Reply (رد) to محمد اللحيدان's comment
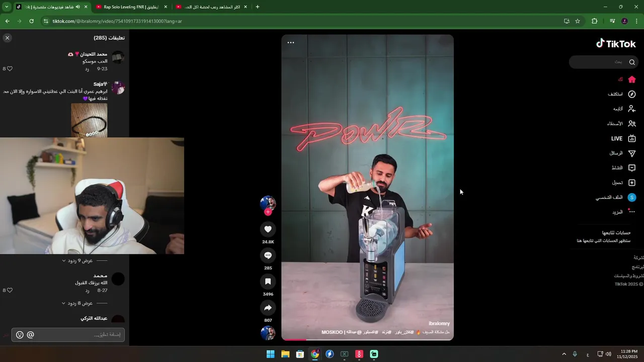Viewport: 644px width, 362px height. tap(87, 69)
